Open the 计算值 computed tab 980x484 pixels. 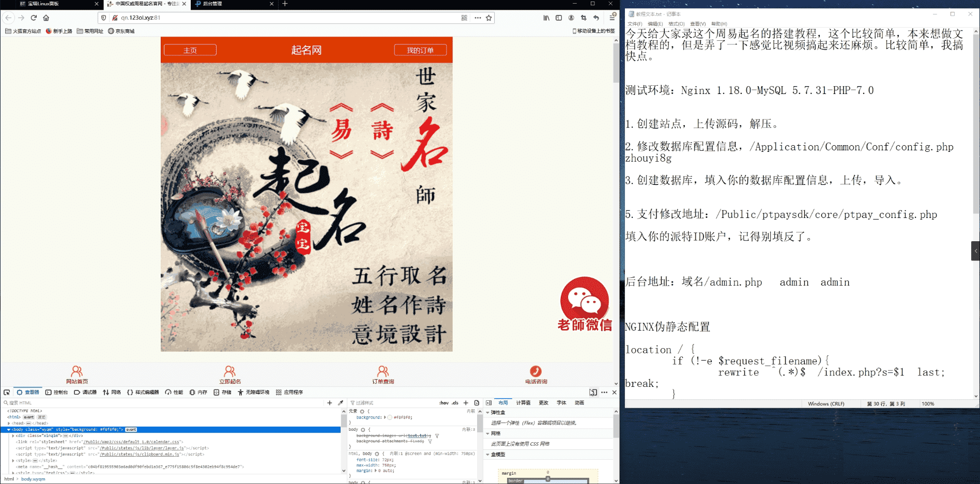pos(524,403)
